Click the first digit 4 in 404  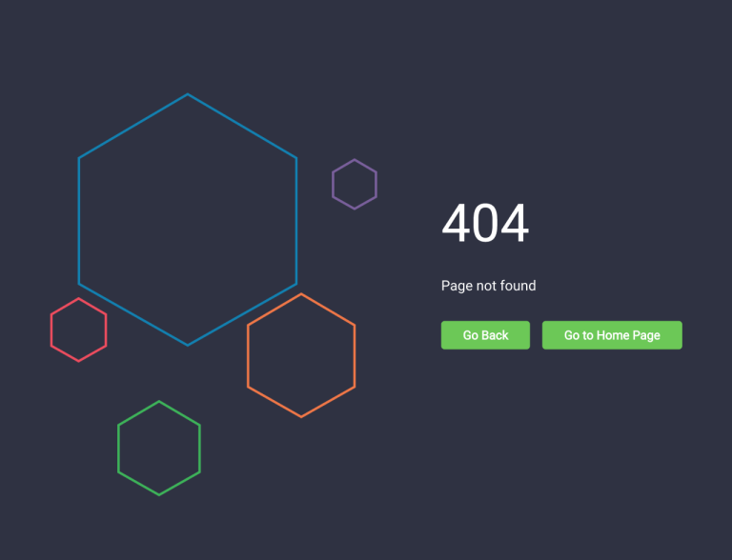tap(456, 225)
